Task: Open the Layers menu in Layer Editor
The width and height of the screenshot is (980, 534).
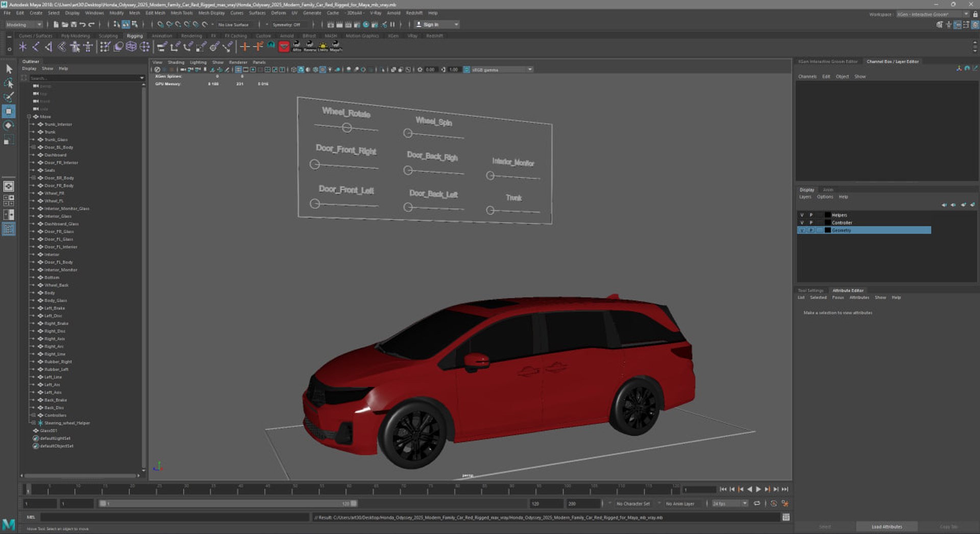Action: click(804, 197)
